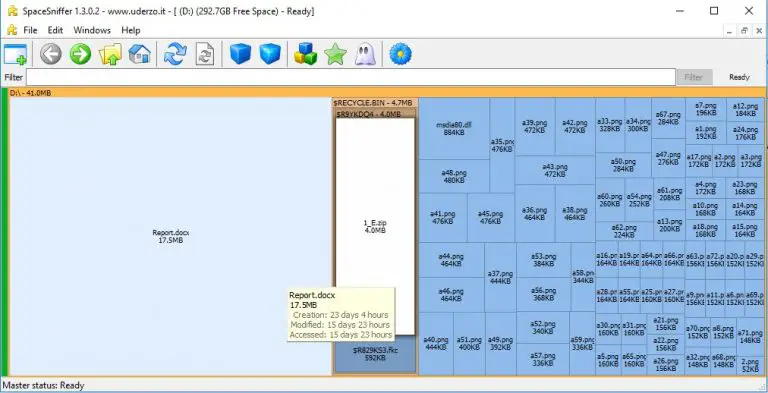
Task: Restore the inner child window
Action: tap(744, 30)
